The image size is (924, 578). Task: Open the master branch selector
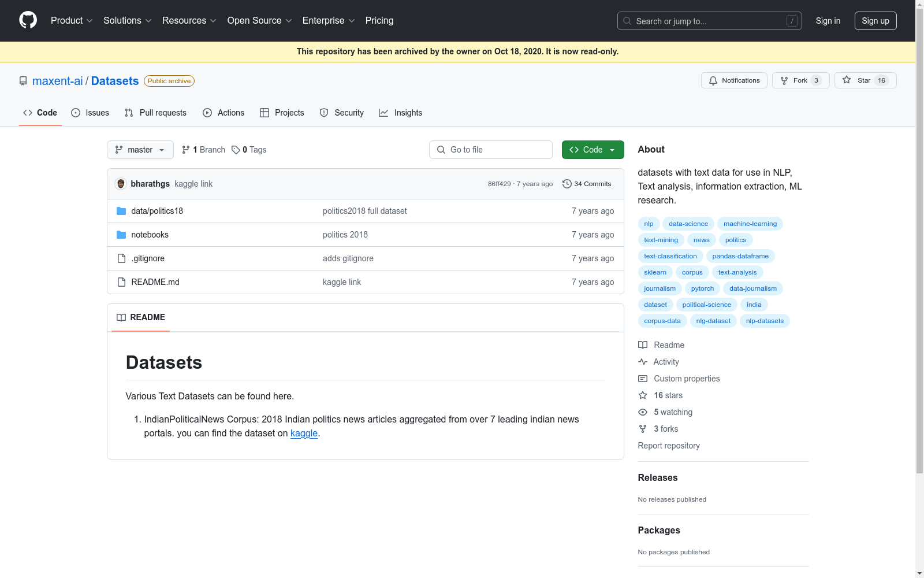click(x=140, y=150)
